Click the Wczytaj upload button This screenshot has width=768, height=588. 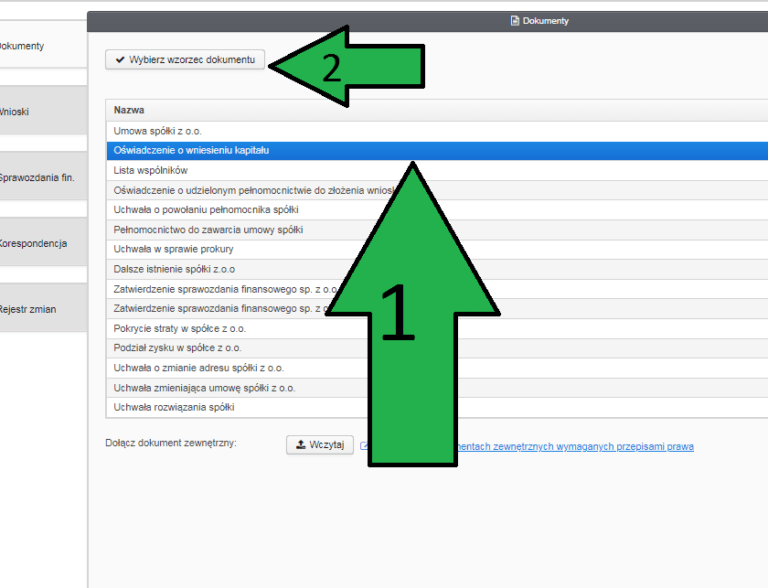[x=320, y=444]
